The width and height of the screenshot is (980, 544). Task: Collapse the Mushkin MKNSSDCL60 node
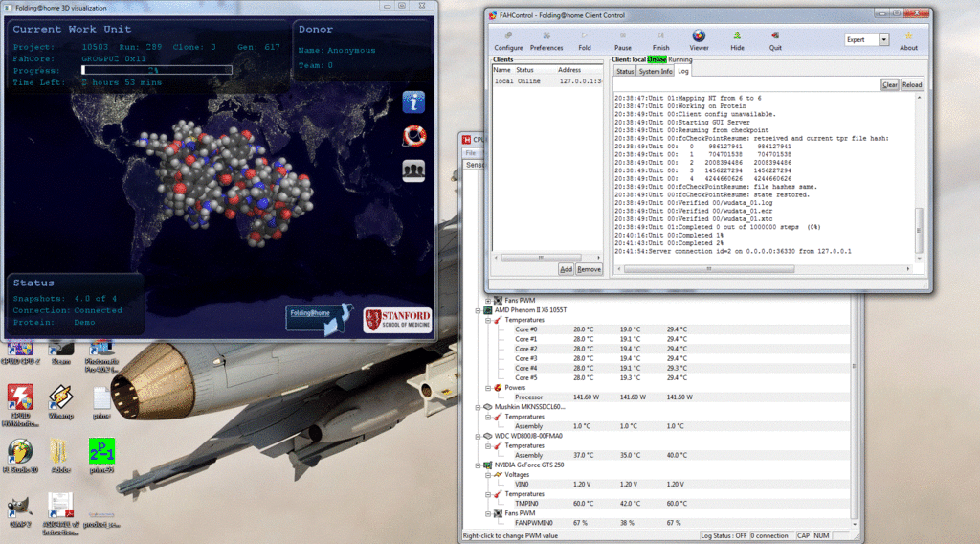pos(479,407)
